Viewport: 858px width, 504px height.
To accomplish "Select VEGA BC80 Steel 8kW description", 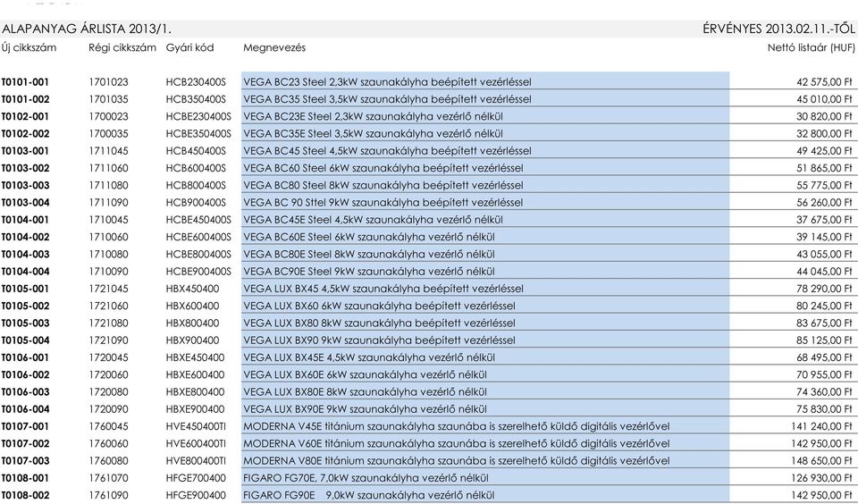I will pos(383,186).
